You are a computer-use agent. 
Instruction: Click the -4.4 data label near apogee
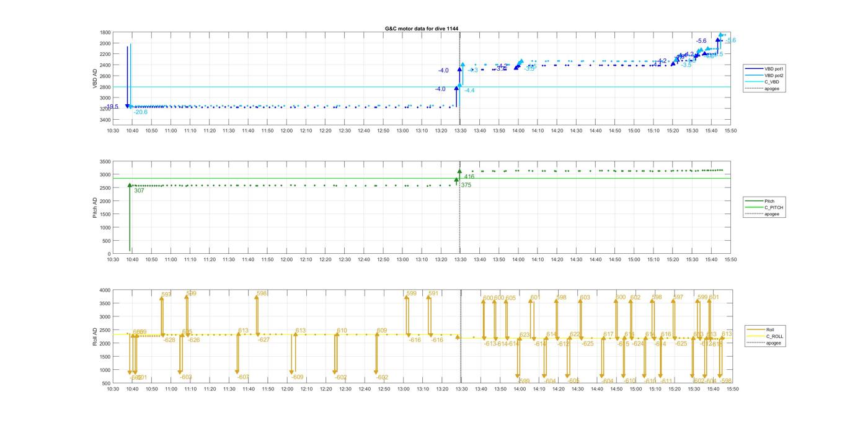[469, 91]
